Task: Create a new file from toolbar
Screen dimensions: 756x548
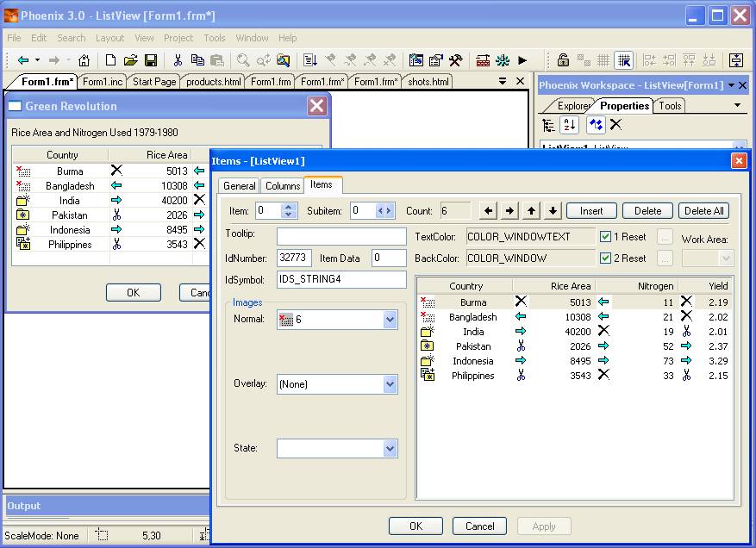Action: tap(110, 60)
